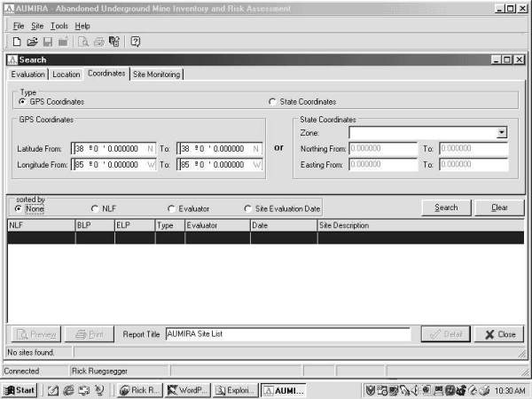Open the Windows Start menu

20,389
